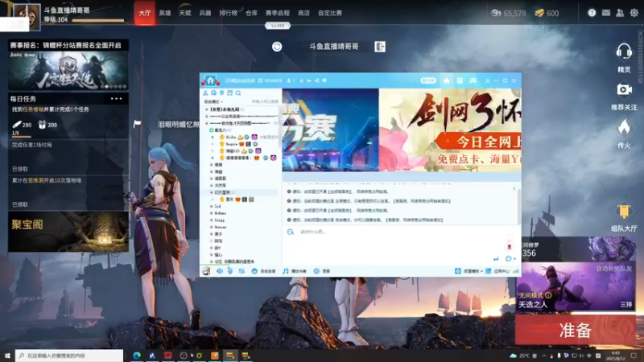The height and width of the screenshot is (362, 644).
Task: Click the leave team exit icon
Action: pyautogui.click(x=380, y=47)
